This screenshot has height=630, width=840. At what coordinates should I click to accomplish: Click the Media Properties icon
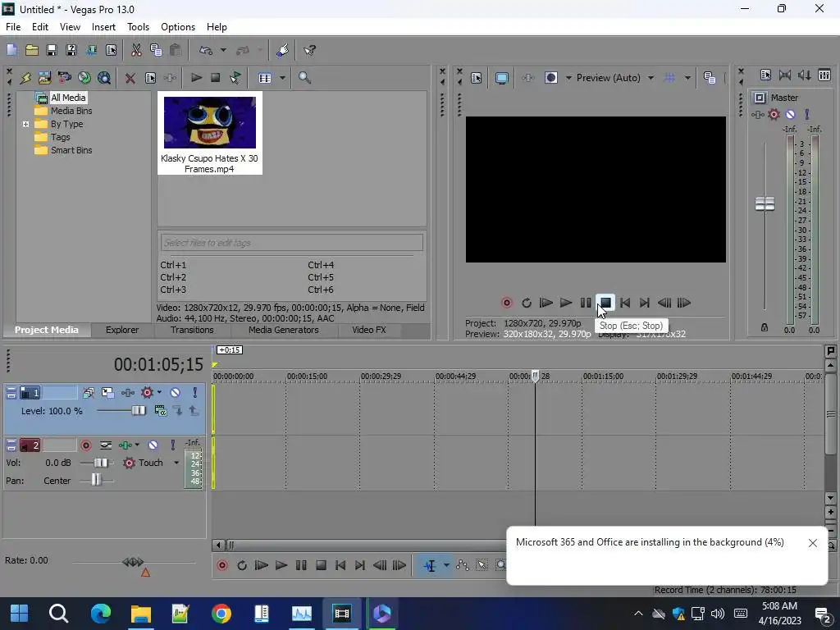pos(151,78)
